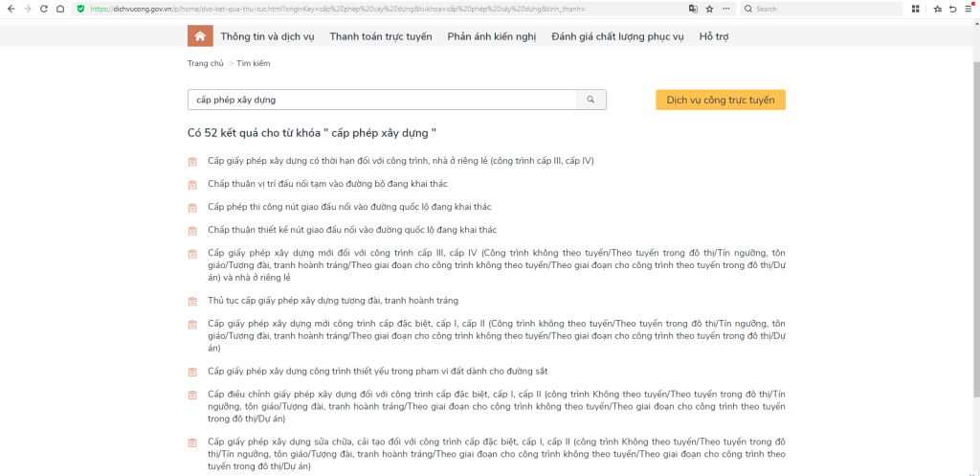Click the orange Home icon in navigation bar
This screenshot has height=476, width=980.
(200, 36)
